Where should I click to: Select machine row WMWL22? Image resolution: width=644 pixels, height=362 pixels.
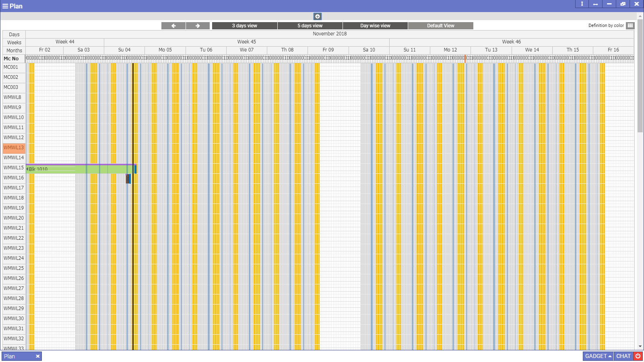click(14, 238)
